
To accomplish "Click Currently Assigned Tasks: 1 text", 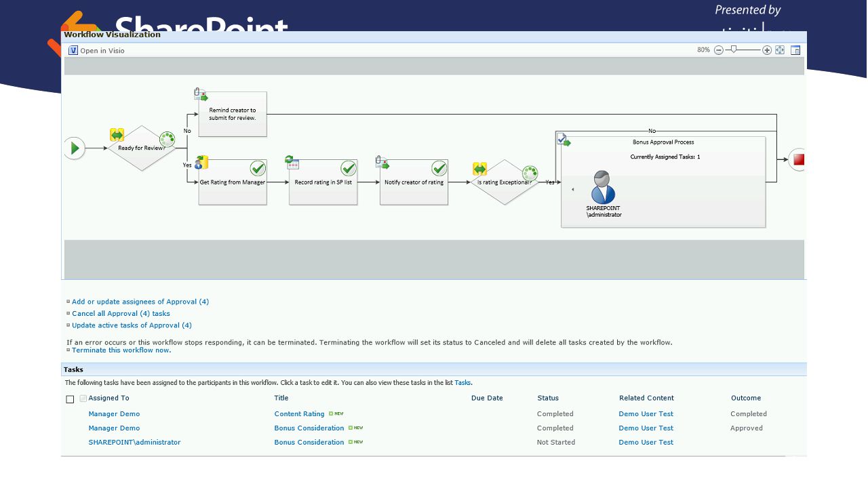I will 665,157.
